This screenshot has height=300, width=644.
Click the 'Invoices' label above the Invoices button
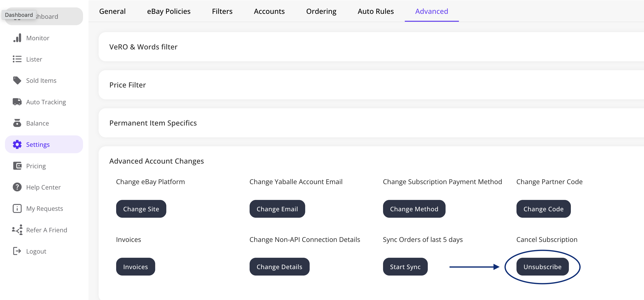128,239
